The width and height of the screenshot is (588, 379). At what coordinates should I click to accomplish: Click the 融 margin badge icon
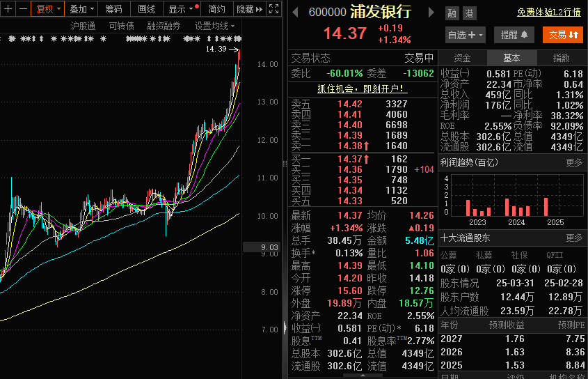452,13
